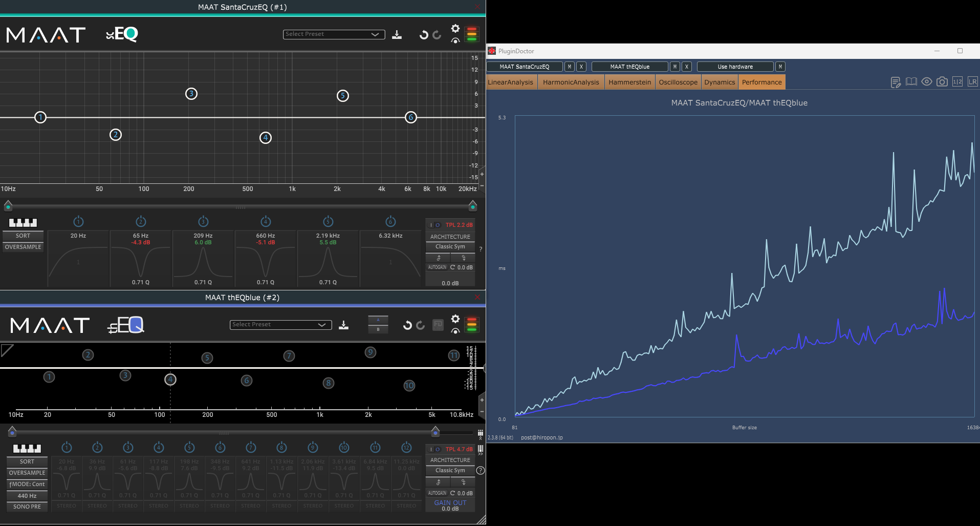This screenshot has height=526, width=980.
Task: Open the manual book icon in PluginDoctor
Action: pyautogui.click(x=911, y=82)
